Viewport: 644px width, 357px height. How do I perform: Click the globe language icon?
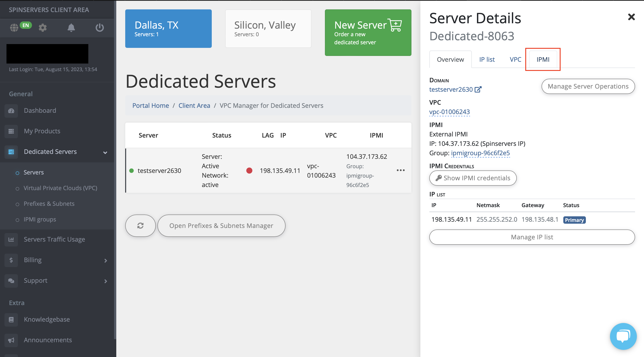14,28
